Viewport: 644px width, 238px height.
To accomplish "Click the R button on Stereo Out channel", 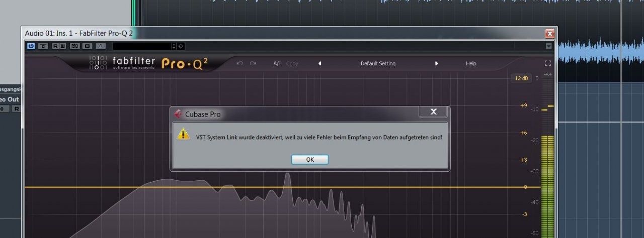I will click(x=16, y=109).
